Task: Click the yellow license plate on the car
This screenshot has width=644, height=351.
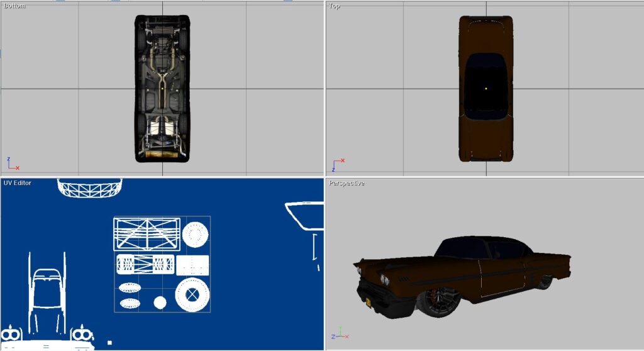Action: click(369, 303)
